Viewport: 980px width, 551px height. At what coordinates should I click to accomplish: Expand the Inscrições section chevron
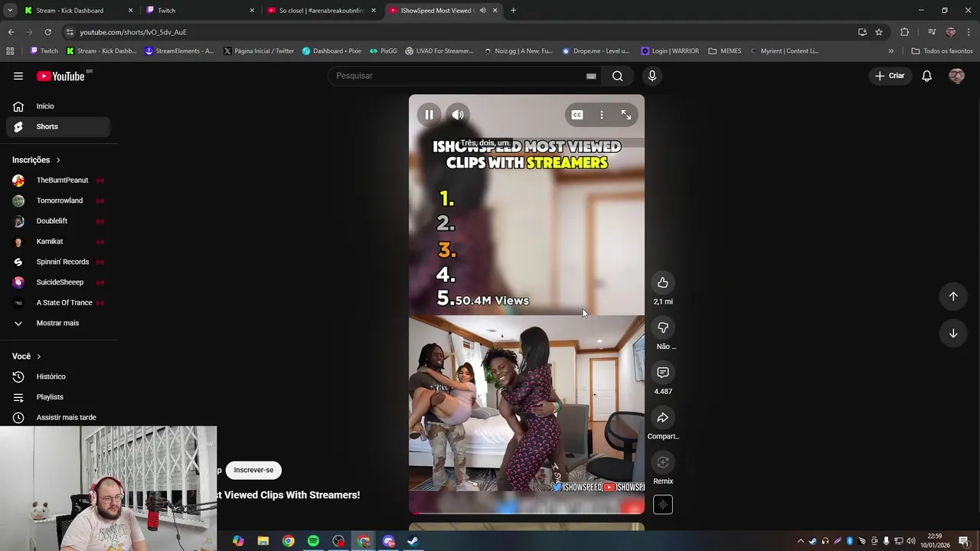click(x=58, y=160)
